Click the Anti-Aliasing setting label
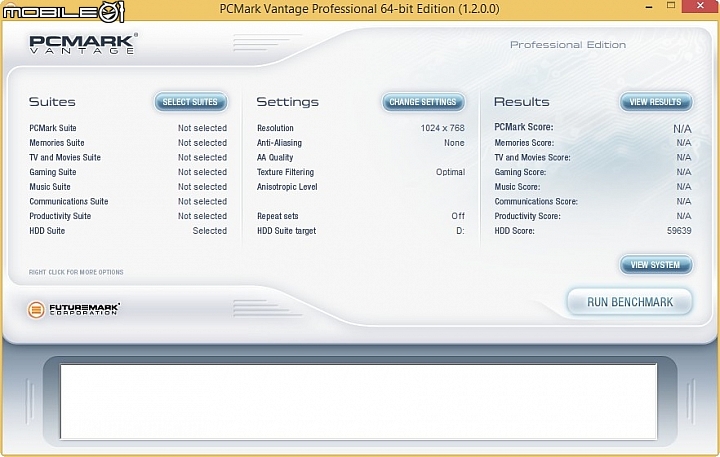 [x=279, y=143]
